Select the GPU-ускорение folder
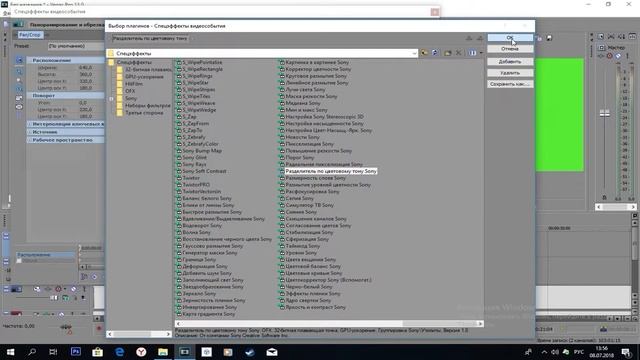The image size is (640, 360). pyautogui.click(x=144, y=77)
